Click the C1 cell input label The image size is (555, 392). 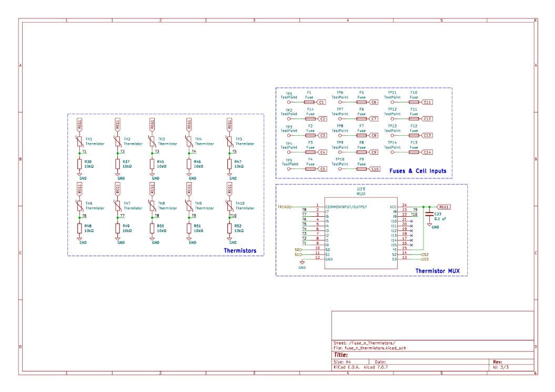(321, 102)
